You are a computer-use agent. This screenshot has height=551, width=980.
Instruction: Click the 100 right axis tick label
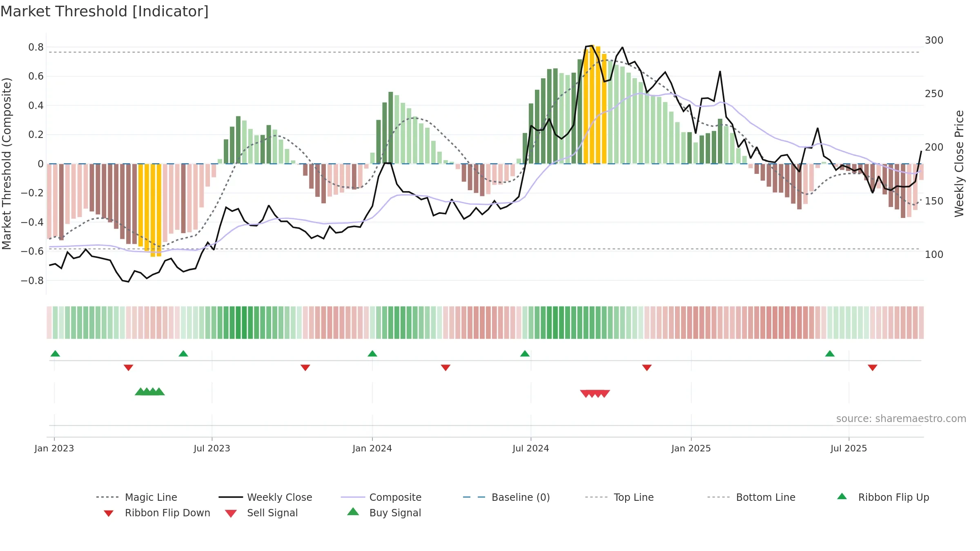click(x=934, y=254)
